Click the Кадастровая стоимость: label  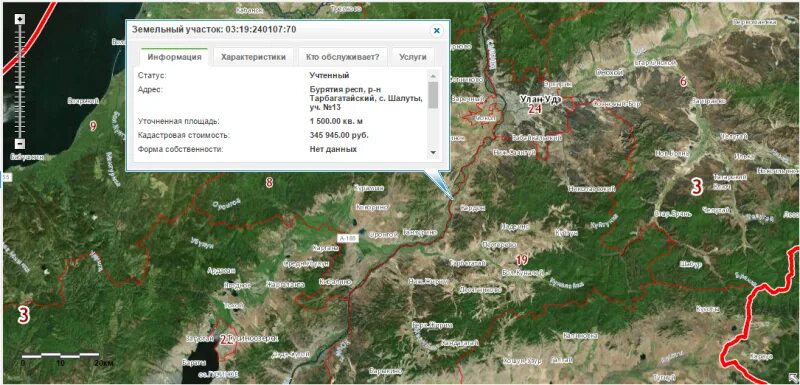184,136
